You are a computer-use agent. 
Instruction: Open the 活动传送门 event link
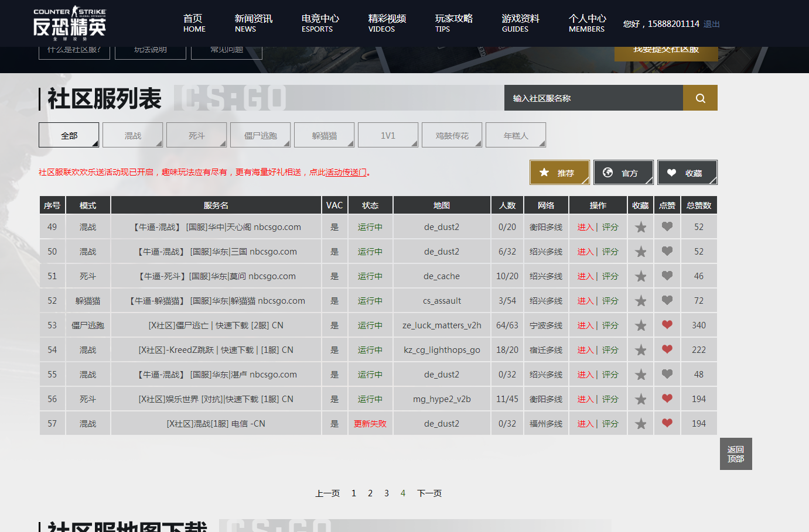coord(339,172)
